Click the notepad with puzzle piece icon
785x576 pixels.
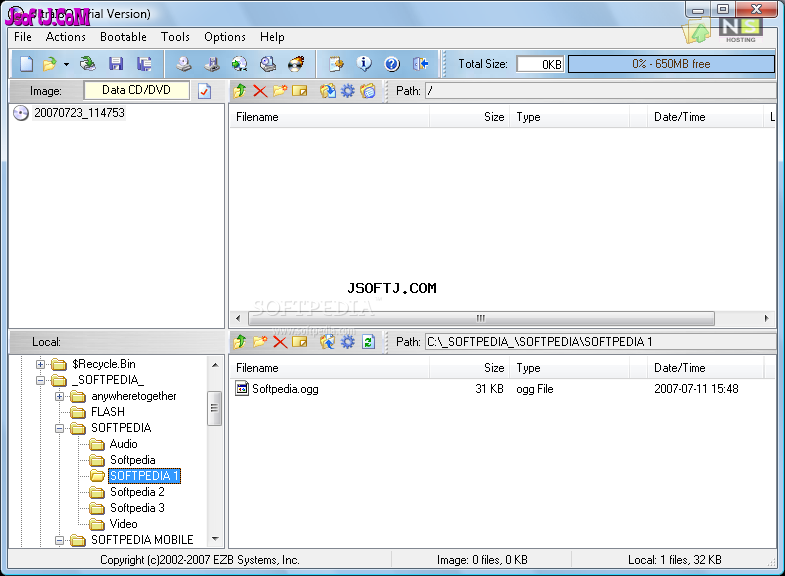(x=336, y=64)
